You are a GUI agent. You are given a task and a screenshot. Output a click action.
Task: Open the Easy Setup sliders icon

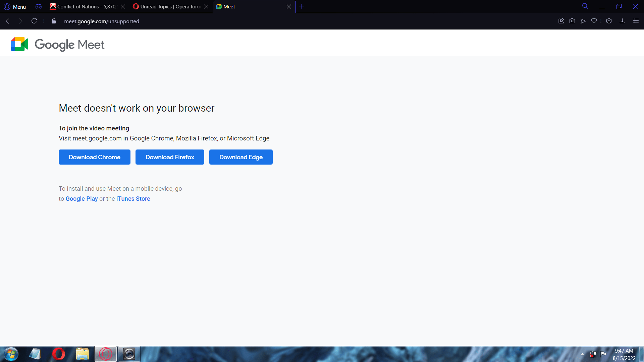(x=636, y=21)
